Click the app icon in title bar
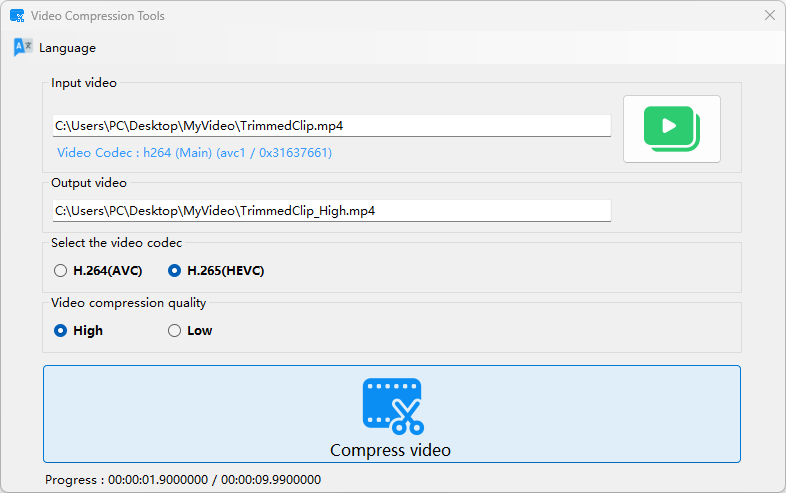786x493 pixels. (17, 16)
